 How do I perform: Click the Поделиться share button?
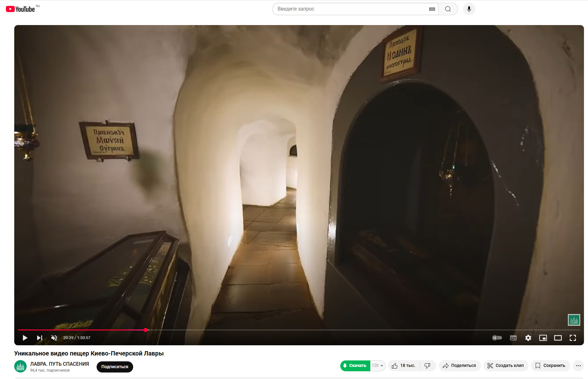point(460,366)
